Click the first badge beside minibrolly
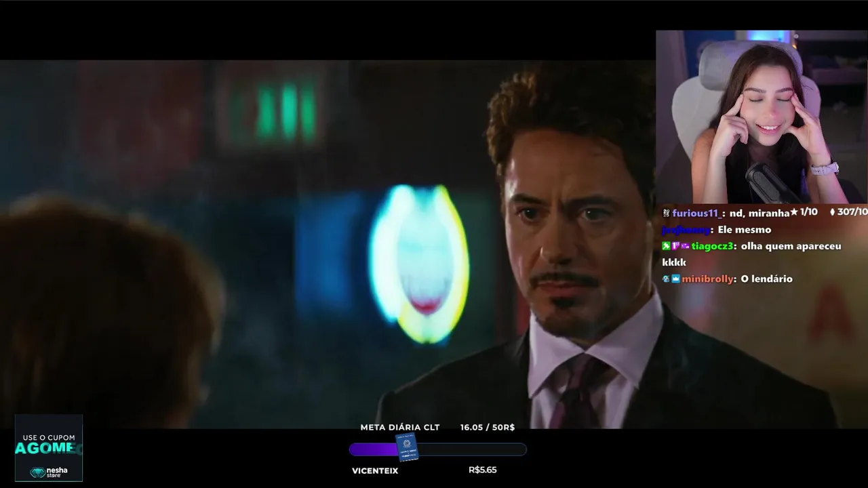The height and width of the screenshot is (488, 868). (x=666, y=279)
